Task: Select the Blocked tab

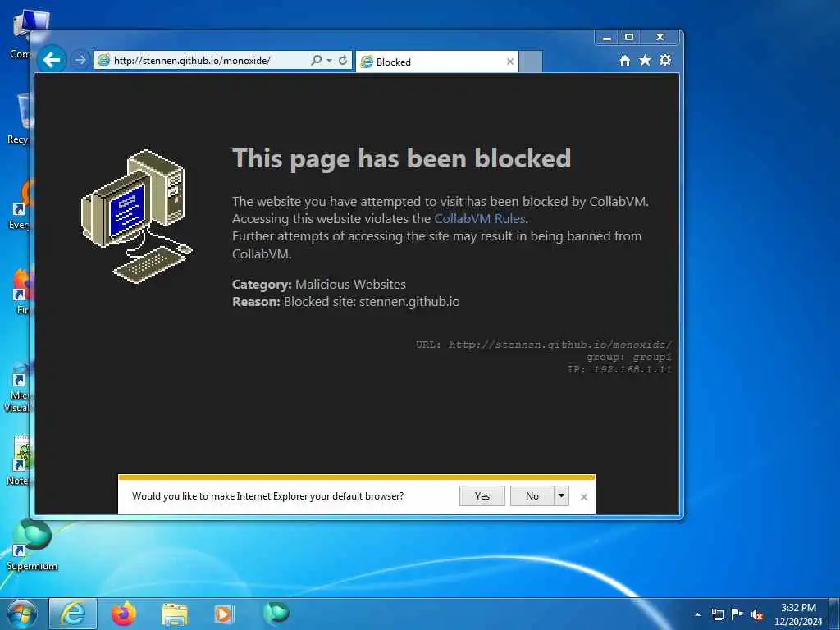Action: tap(436, 62)
